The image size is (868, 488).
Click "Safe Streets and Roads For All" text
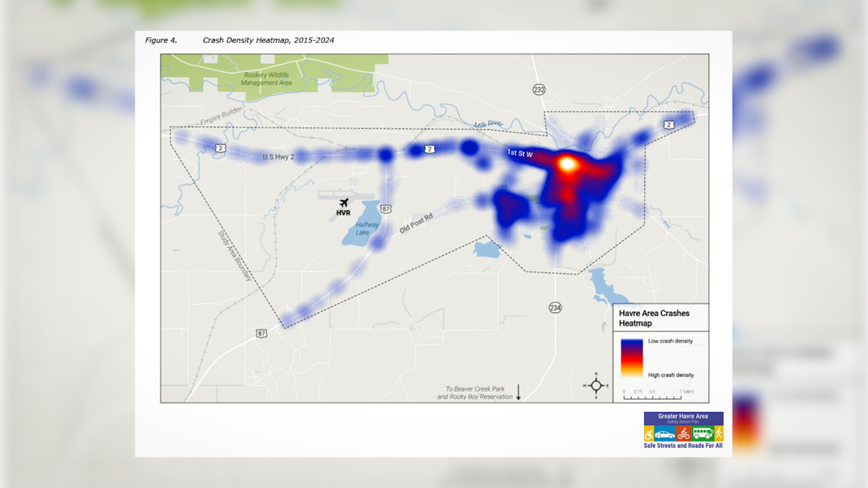tap(684, 446)
